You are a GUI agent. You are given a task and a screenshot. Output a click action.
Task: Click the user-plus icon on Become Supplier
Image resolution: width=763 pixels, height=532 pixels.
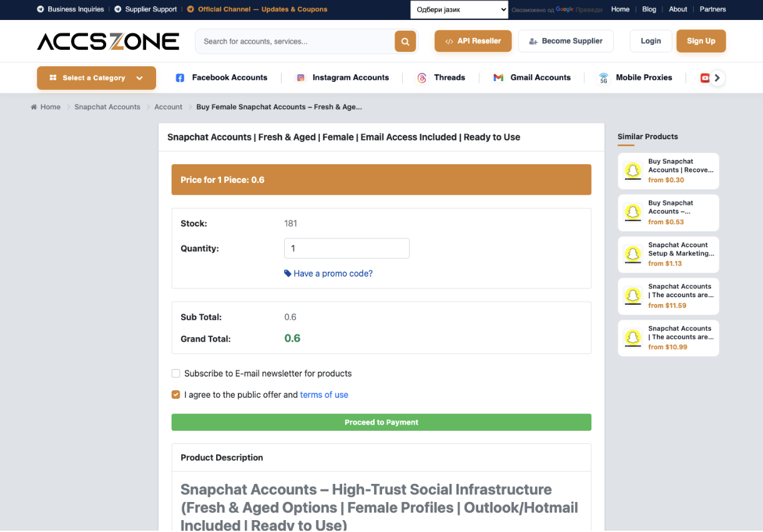pos(533,41)
